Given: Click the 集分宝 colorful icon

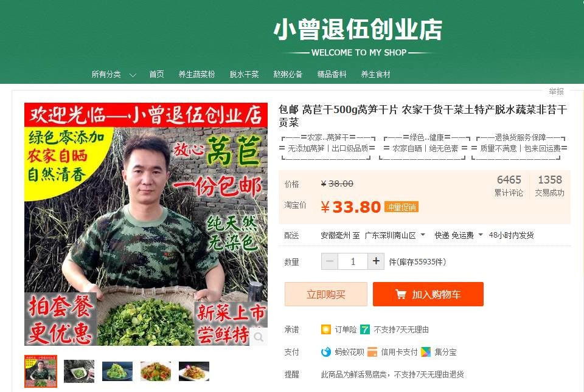Looking at the screenshot, I should pyautogui.click(x=426, y=352).
